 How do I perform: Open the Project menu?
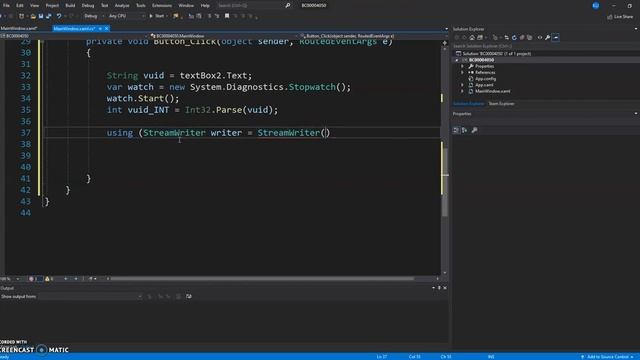coord(52,6)
